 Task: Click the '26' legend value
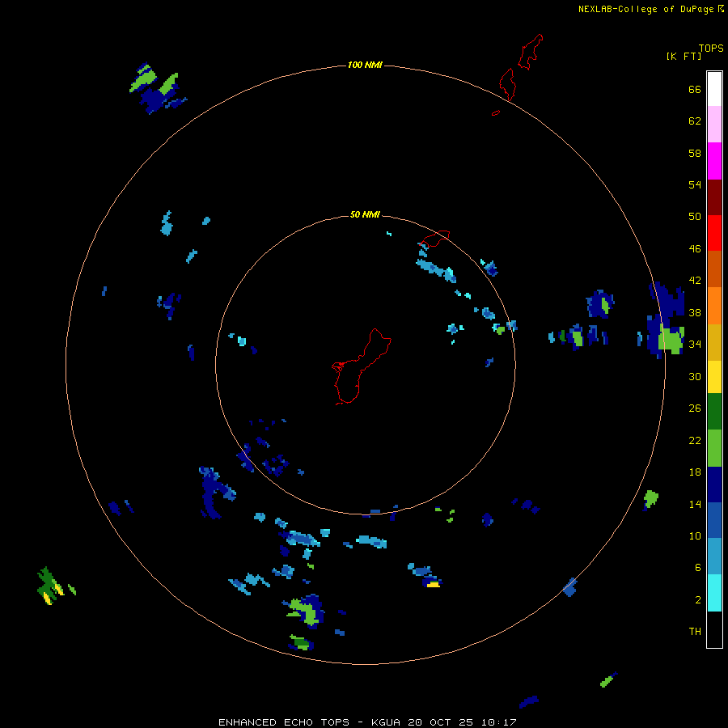[x=695, y=408]
